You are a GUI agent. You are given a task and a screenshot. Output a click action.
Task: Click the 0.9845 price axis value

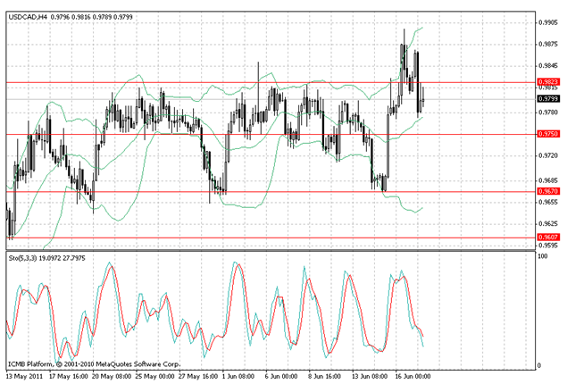click(x=548, y=66)
